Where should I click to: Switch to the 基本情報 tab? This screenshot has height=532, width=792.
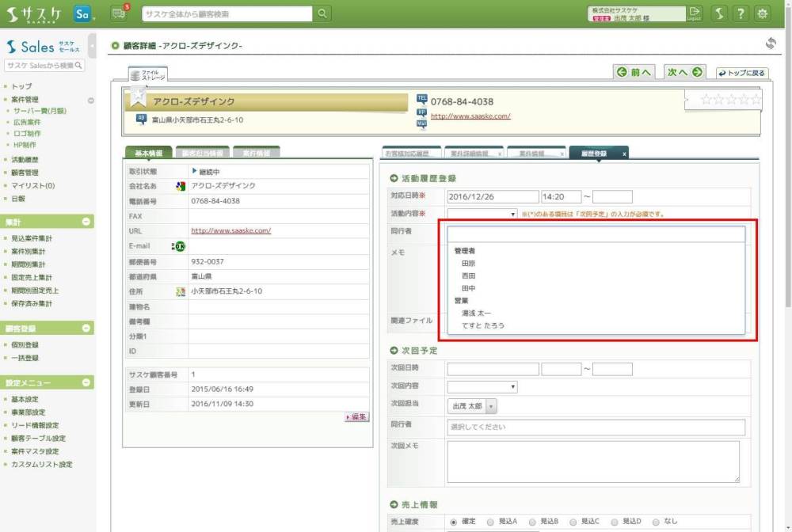[x=148, y=153]
